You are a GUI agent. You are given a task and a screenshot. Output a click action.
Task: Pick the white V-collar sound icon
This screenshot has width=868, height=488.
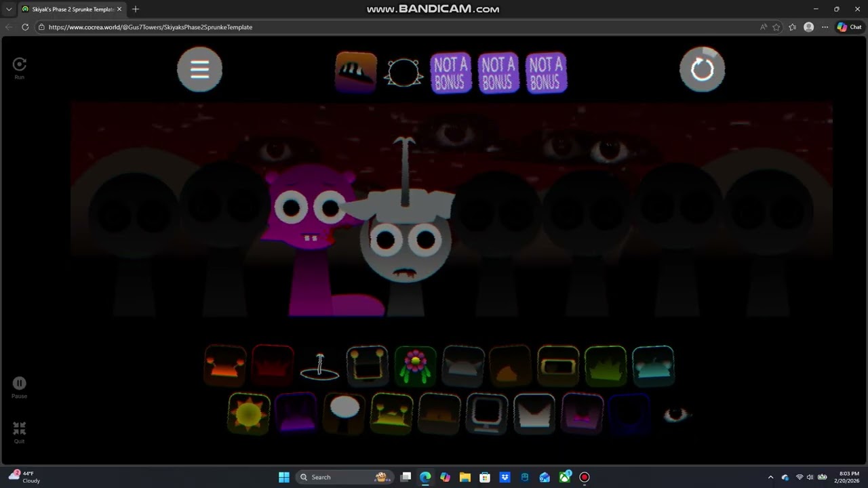[x=534, y=413]
